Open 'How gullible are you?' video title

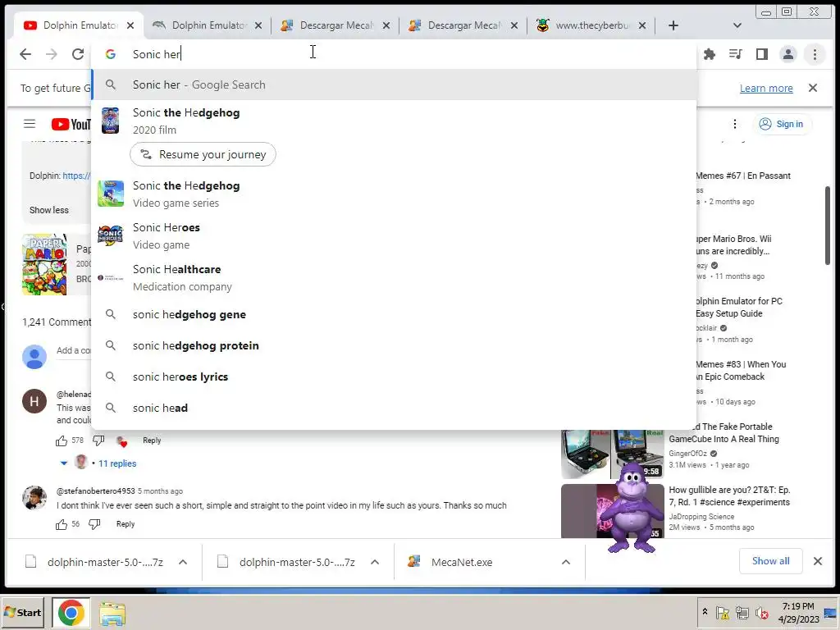click(729, 495)
